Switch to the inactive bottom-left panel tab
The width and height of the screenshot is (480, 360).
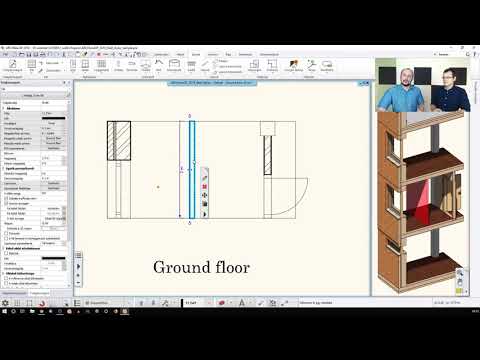(x=14, y=293)
